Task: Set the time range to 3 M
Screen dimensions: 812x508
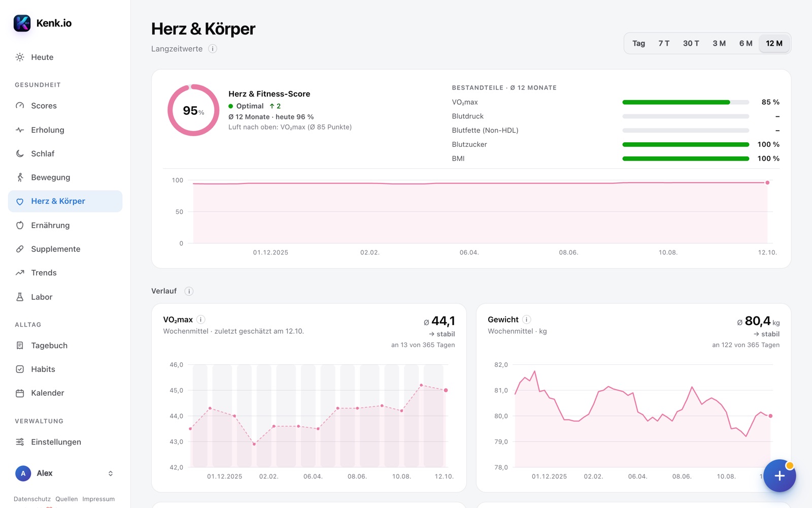Action: click(719, 44)
